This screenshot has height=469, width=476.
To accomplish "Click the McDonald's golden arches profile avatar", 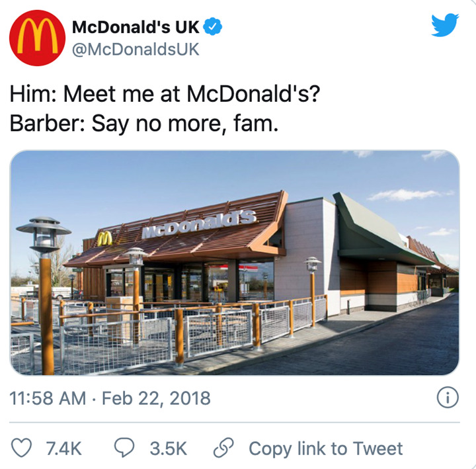I will tap(37, 38).
